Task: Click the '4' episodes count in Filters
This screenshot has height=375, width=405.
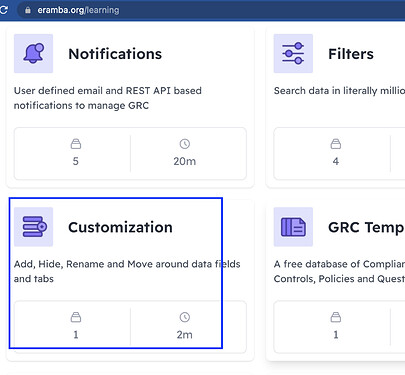Action: click(x=336, y=161)
